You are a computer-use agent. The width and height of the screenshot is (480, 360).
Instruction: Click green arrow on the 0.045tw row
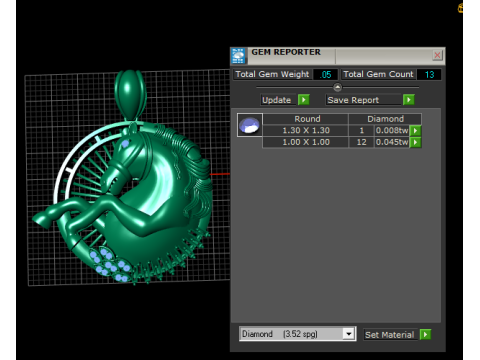click(x=415, y=142)
